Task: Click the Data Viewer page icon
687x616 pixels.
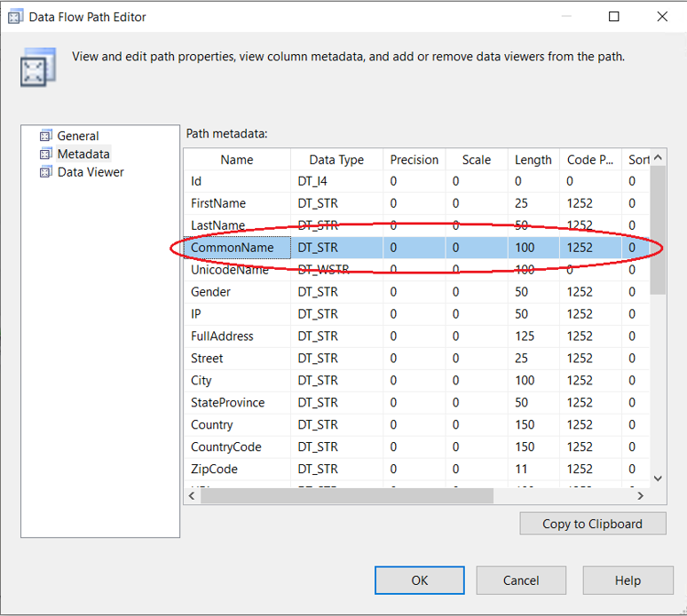Action: 46,172
